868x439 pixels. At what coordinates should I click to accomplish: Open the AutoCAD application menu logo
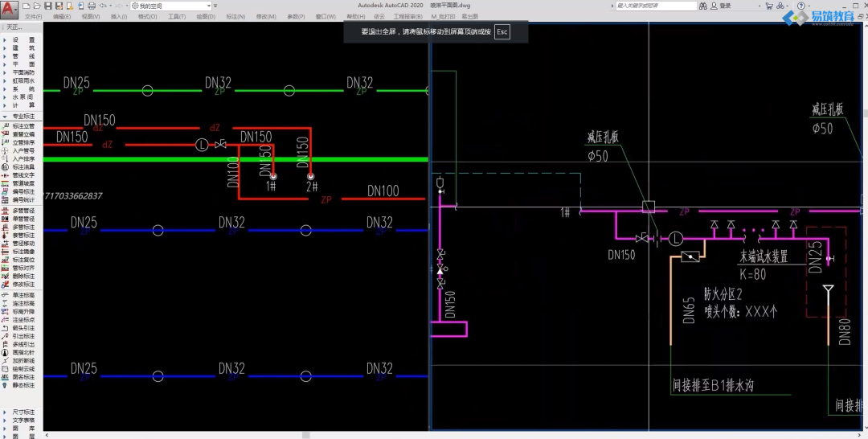[10, 10]
